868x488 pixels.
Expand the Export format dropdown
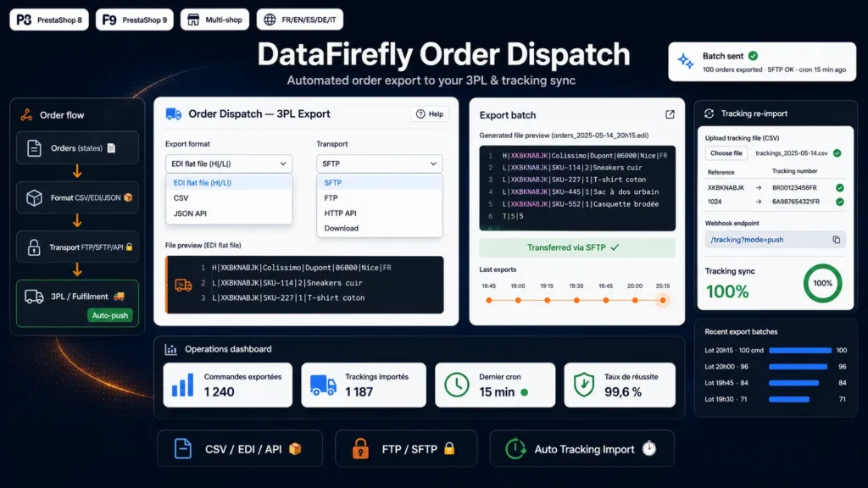(x=229, y=164)
